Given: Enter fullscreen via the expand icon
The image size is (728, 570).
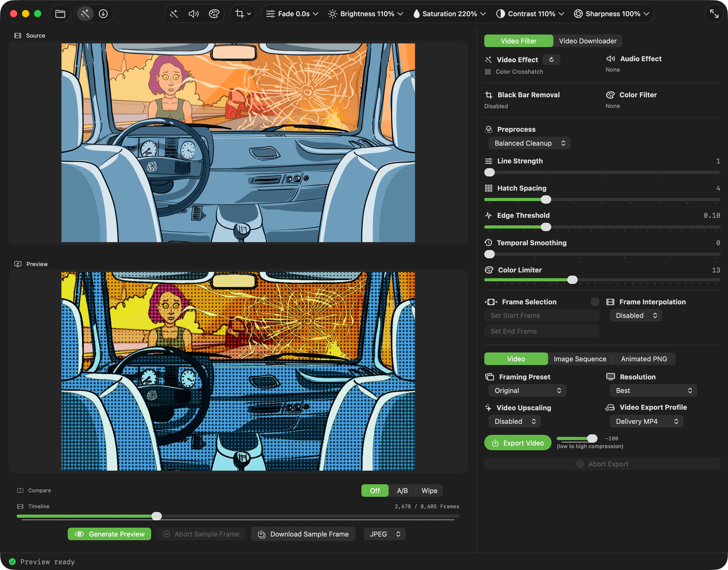Looking at the screenshot, I should 714,14.
